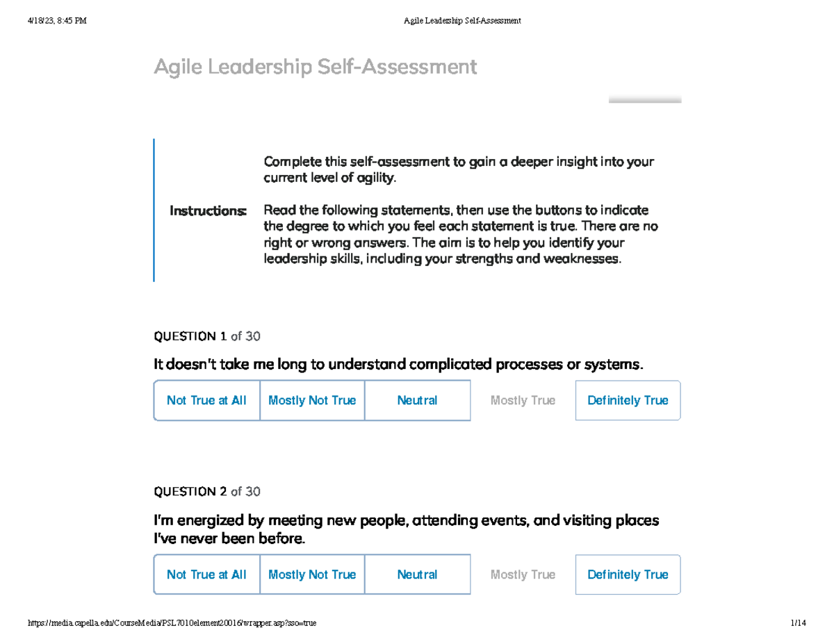834x644 pixels.
Task: Choose "Neutral" for Question 1
Action: pyautogui.click(x=417, y=400)
